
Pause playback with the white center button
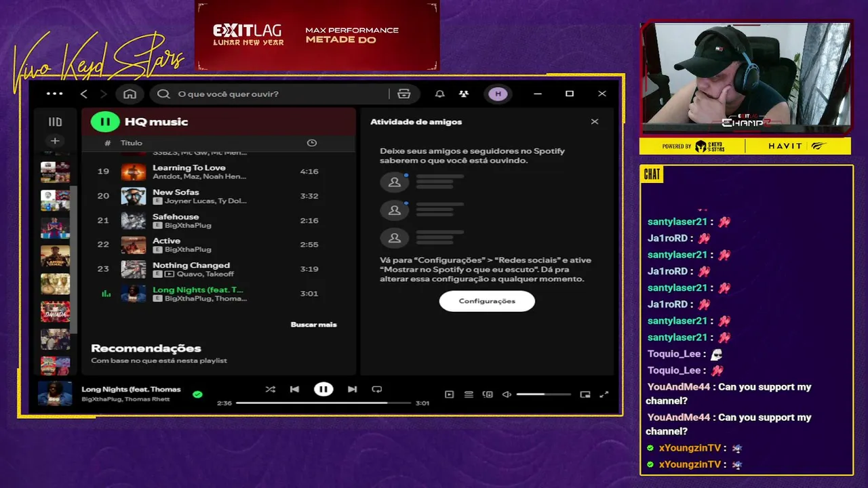(x=323, y=389)
